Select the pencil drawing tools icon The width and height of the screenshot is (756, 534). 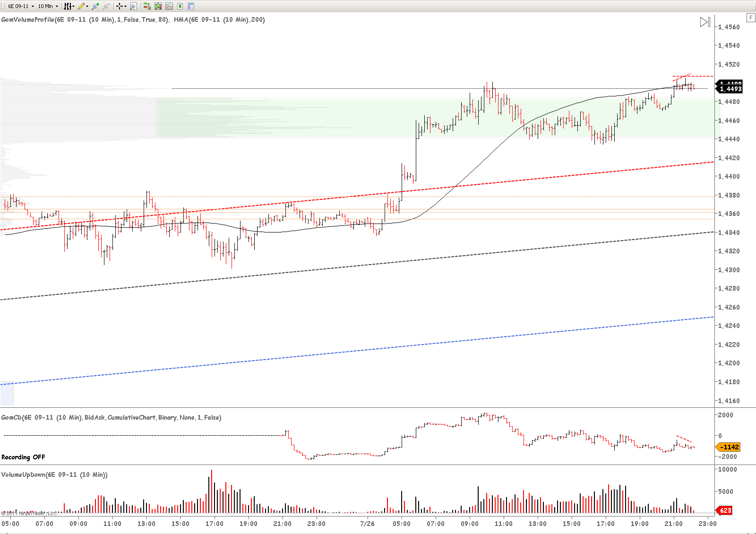pos(82,6)
